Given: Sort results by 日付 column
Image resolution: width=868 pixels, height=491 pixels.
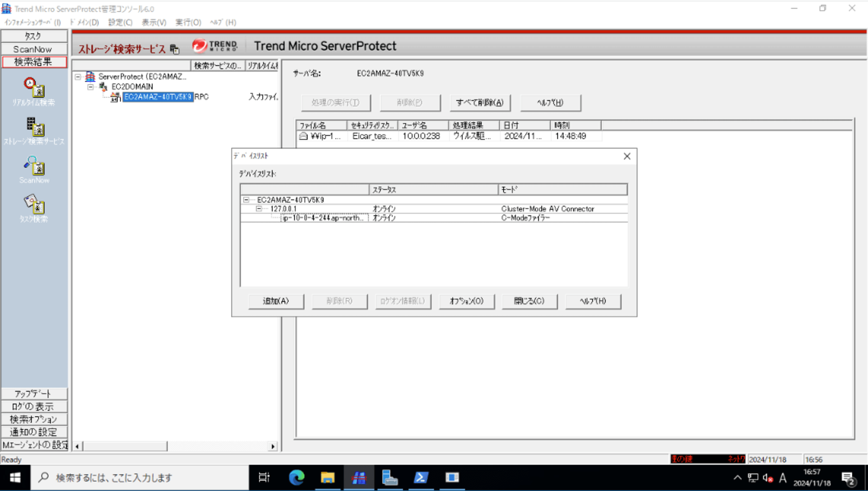Looking at the screenshot, I should point(525,125).
